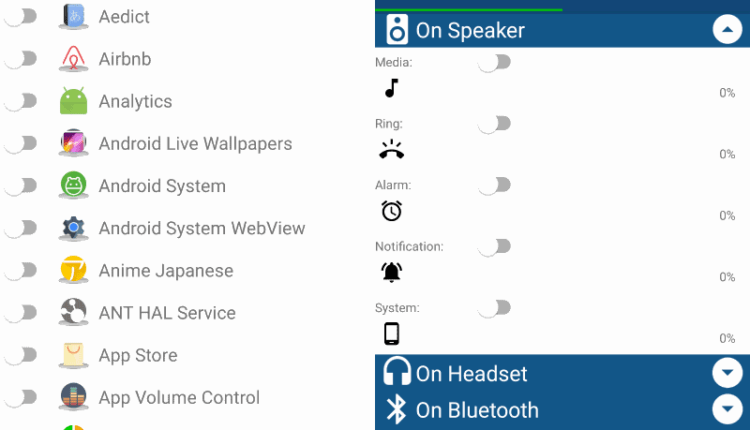Select the Aedict dictionary icon

click(x=73, y=16)
